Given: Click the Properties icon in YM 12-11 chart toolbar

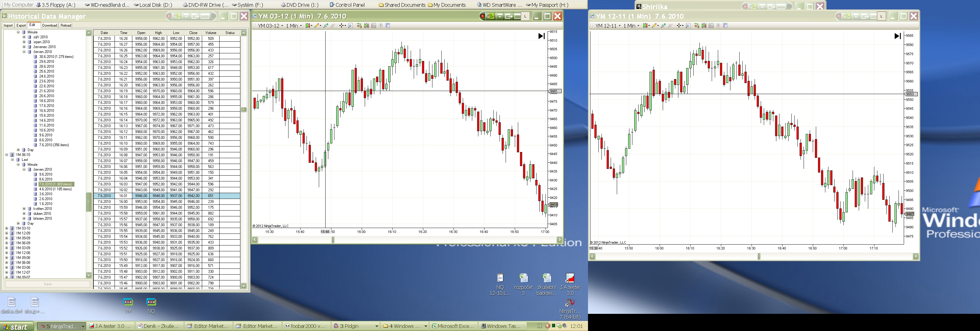Looking at the screenshot, I should click(x=725, y=25).
